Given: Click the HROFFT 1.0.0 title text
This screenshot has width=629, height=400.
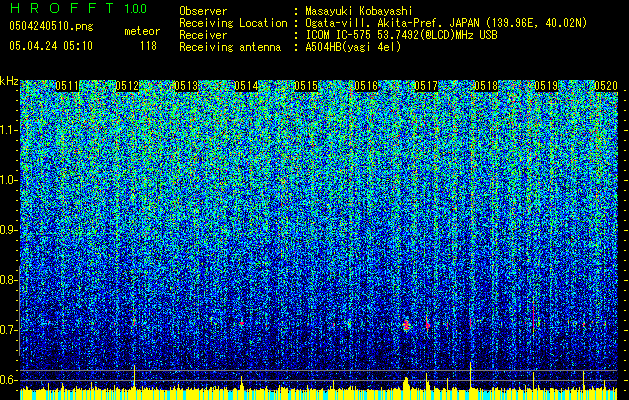Looking at the screenshot, I should pos(78,8).
